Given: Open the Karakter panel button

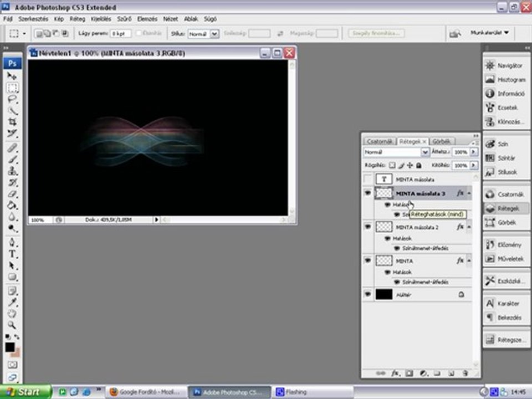Looking at the screenshot, I should (505, 303).
